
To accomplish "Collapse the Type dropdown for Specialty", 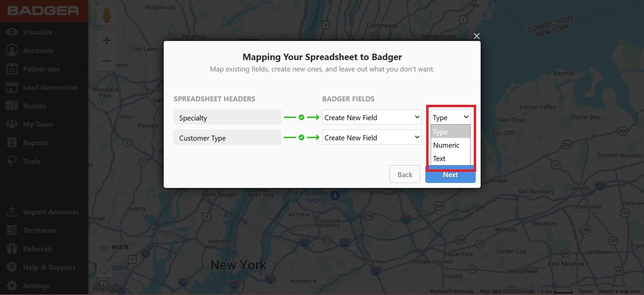I will [451, 118].
